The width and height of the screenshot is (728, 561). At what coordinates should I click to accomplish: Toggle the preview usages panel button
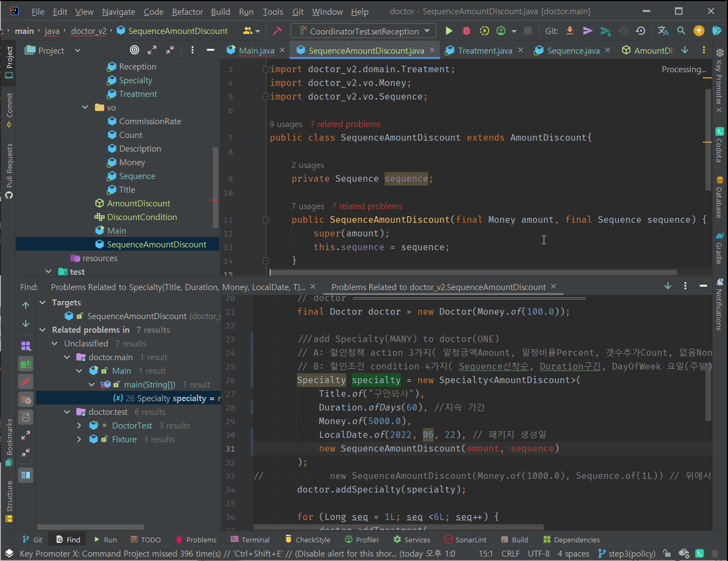(x=26, y=475)
